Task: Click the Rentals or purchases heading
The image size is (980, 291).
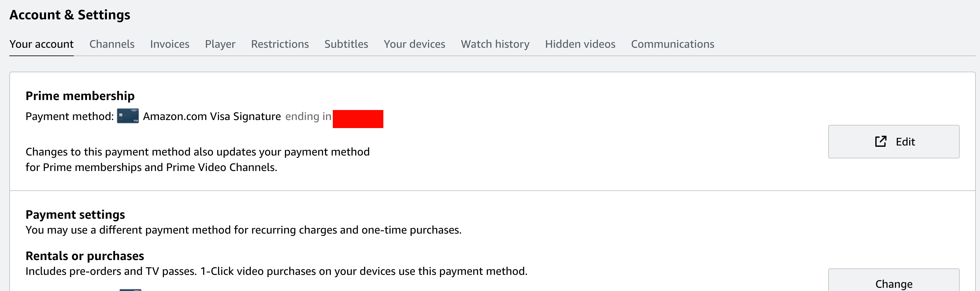Action: point(84,256)
